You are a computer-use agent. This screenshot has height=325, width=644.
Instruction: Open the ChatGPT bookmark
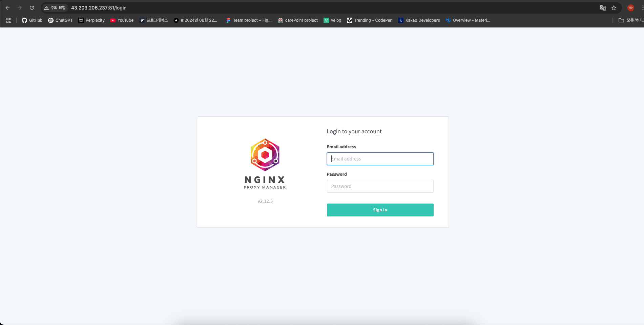pyautogui.click(x=60, y=20)
